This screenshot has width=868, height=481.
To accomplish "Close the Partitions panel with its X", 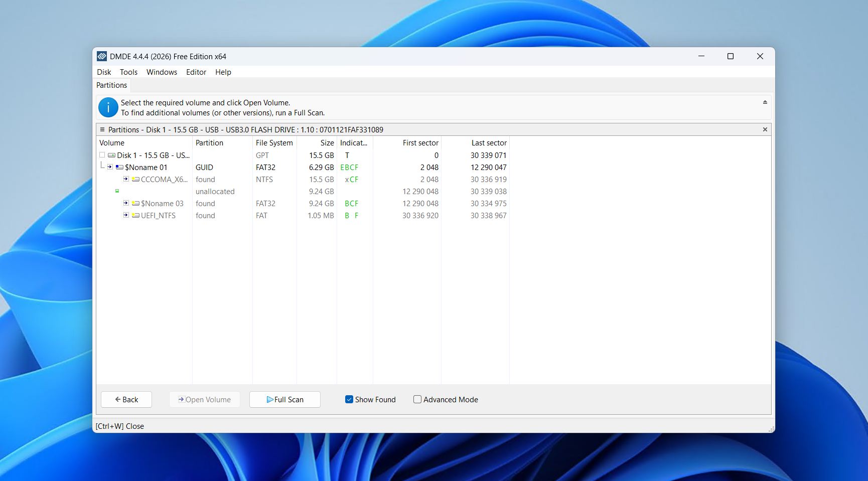I will coord(765,129).
